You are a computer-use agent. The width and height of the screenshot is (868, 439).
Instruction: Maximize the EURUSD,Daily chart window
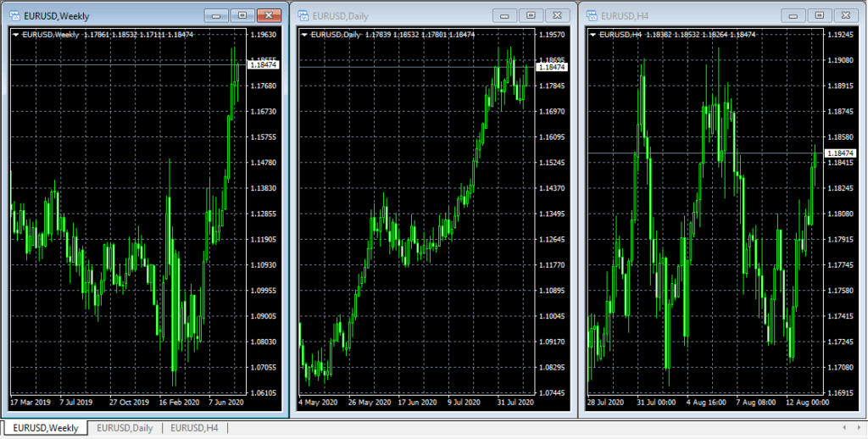531,15
